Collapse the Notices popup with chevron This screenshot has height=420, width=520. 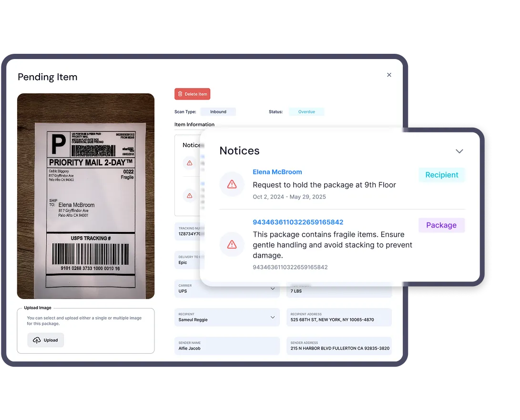click(459, 151)
